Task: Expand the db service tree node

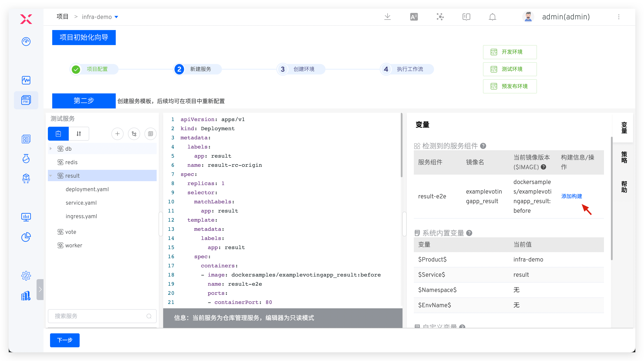Action: pyautogui.click(x=51, y=149)
